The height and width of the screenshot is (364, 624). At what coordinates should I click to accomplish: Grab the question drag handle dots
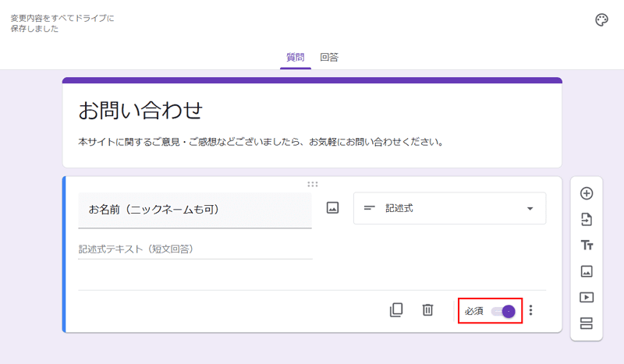[x=313, y=184]
